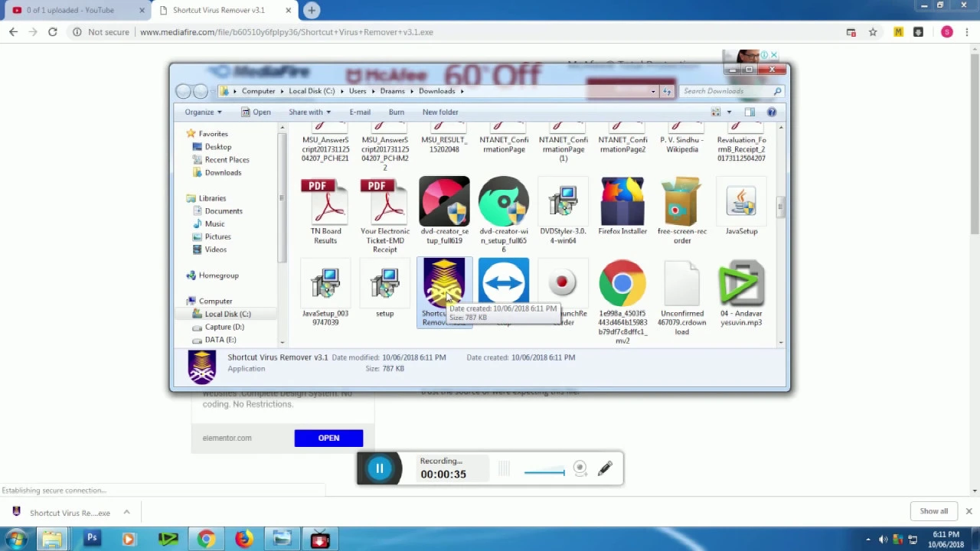Select the TeamViewer setup file icon
Screen dimensions: 980x551
[504, 282]
